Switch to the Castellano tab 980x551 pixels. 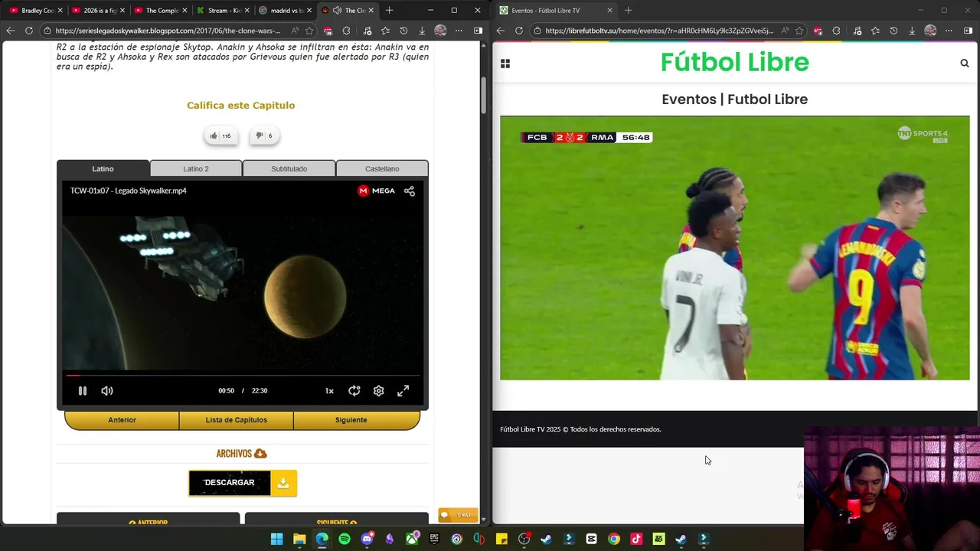pyautogui.click(x=382, y=168)
